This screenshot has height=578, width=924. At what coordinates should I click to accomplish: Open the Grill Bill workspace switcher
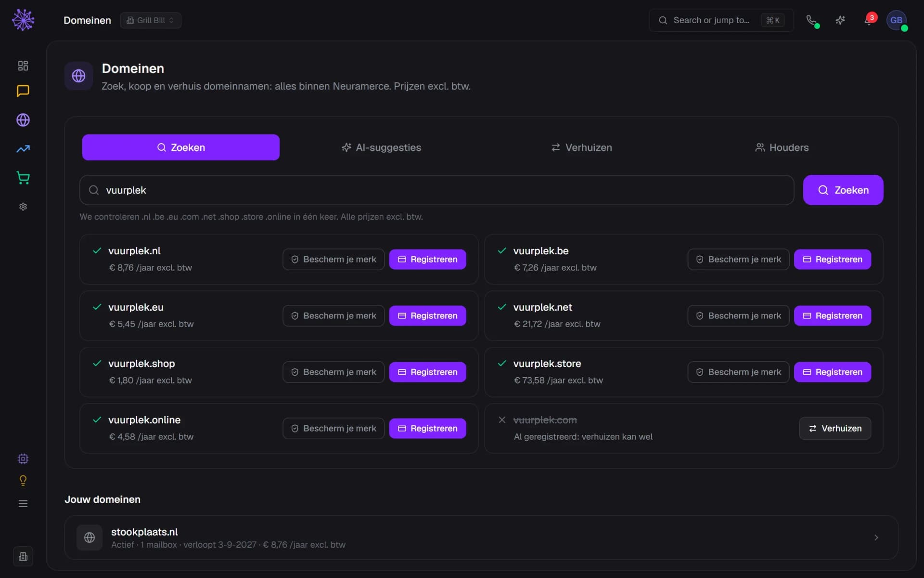(151, 20)
